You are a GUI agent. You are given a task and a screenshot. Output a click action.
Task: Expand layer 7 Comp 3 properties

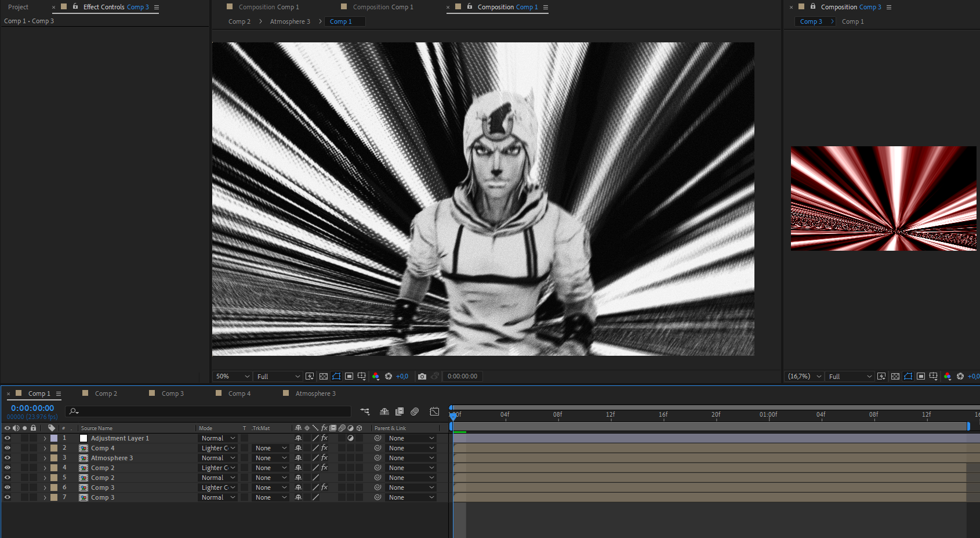tap(45, 497)
